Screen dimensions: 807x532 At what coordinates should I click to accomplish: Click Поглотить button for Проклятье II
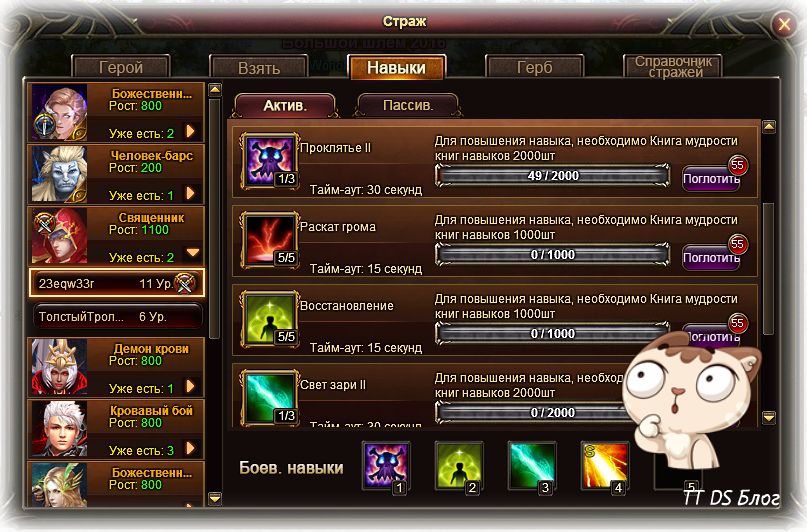click(711, 179)
